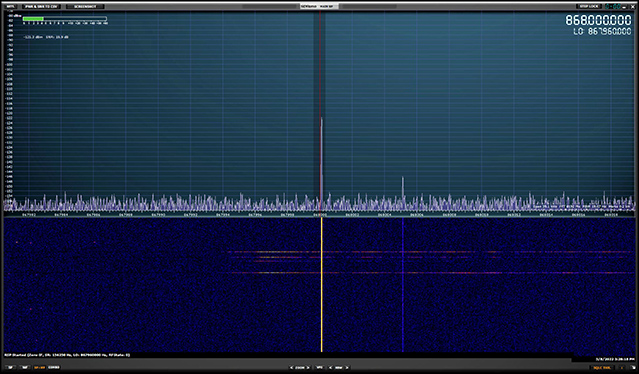Click the top-left MCTR button
This screenshot has width=639, height=374.
tap(11, 7)
